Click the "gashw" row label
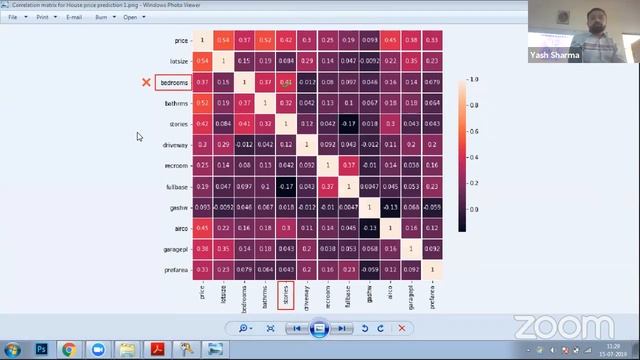640x360 pixels. pyautogui.click(x=179, y=208)
